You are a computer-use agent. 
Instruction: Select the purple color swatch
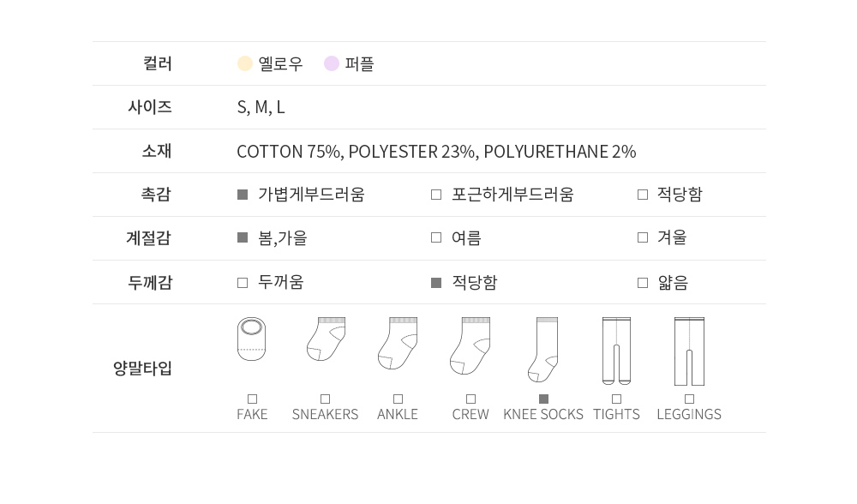[332, 63]
